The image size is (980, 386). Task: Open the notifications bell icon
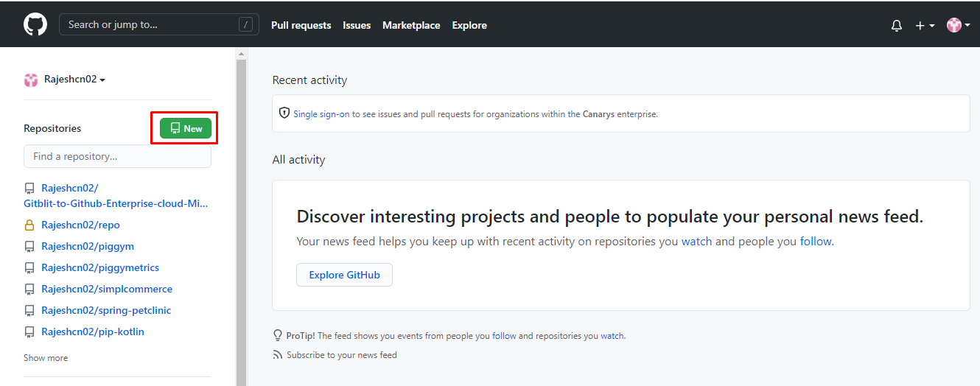897,25
